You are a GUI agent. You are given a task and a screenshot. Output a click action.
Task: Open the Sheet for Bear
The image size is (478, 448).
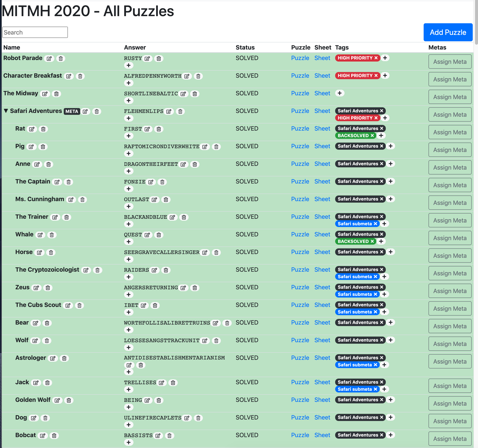click(x=322, y=322)
